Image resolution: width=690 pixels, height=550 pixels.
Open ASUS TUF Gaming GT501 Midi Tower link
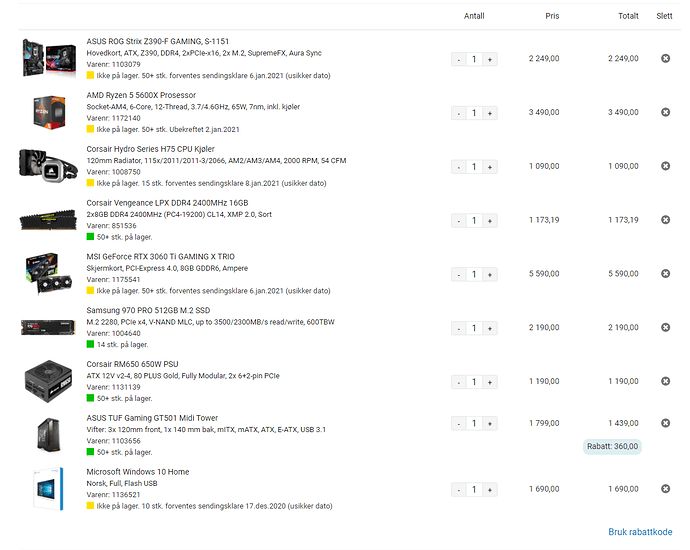point(152,418)
